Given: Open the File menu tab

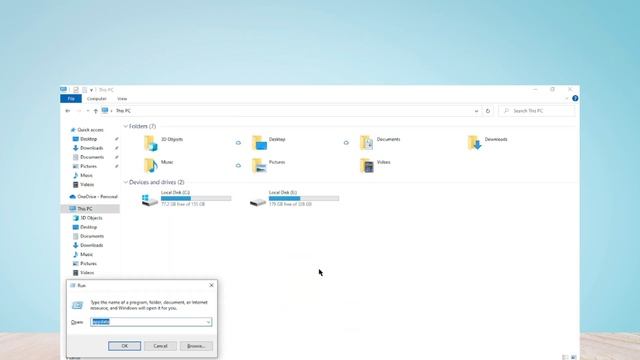Looking at the screenshot, I should pos(71,99).
